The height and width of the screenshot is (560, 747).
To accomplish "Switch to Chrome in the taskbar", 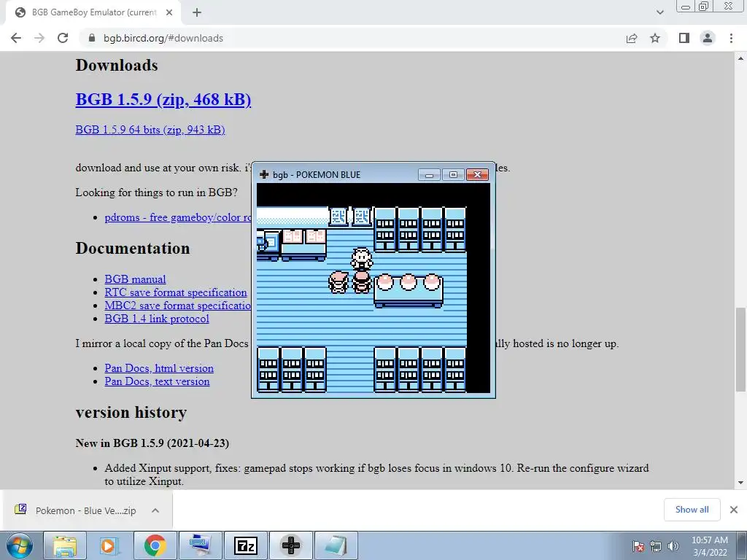I will pos(155,545).
